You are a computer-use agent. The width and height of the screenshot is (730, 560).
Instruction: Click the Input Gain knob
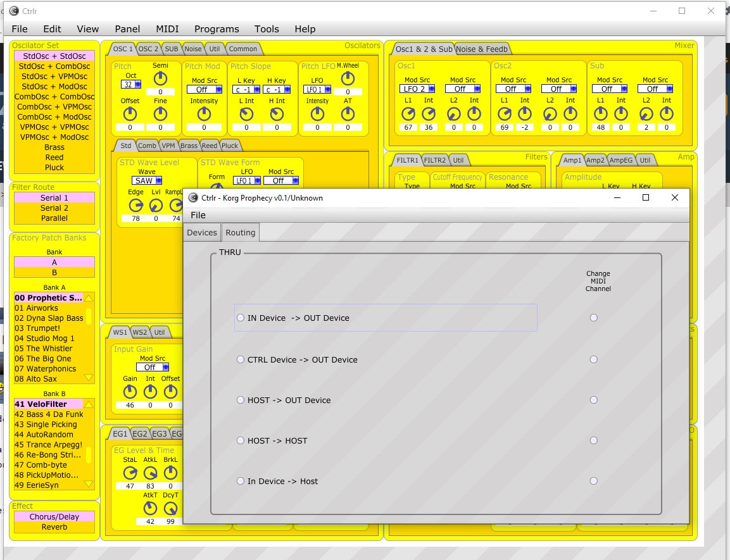[130, 392]
